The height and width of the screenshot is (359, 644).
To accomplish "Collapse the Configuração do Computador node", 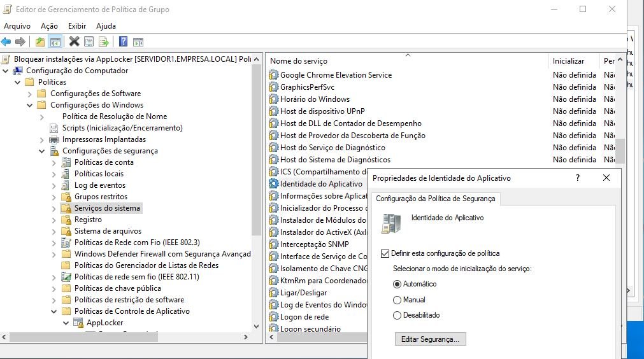I will [6, 71].
